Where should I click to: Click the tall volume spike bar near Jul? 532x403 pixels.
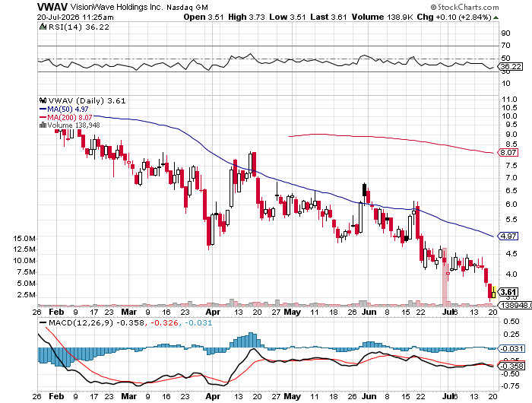tap(445, 277)
